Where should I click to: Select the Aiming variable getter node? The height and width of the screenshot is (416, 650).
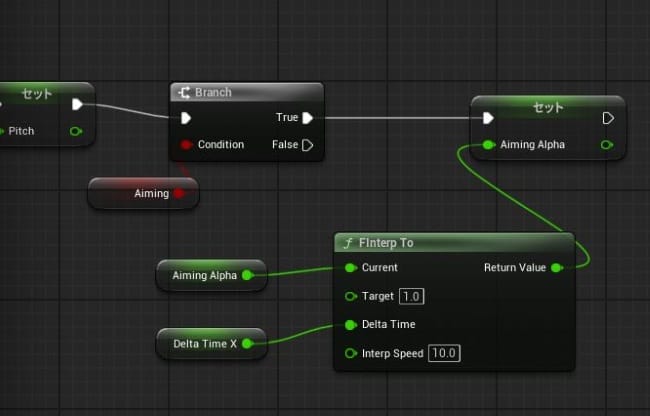143,193
